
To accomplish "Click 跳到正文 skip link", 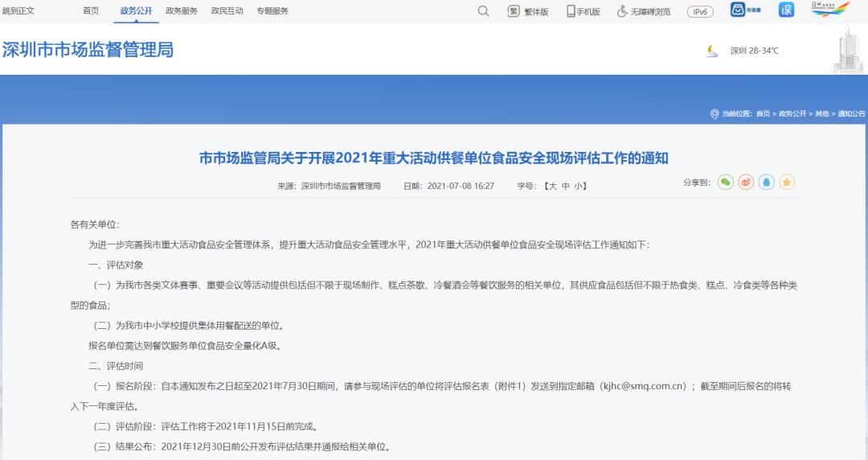I will pos(18,11).
